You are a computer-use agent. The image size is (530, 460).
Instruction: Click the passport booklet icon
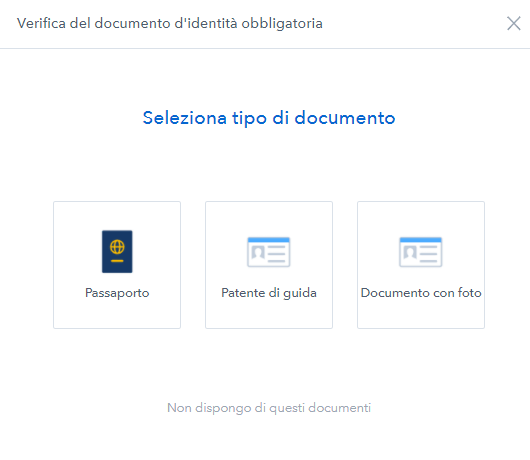click(117, 251)
